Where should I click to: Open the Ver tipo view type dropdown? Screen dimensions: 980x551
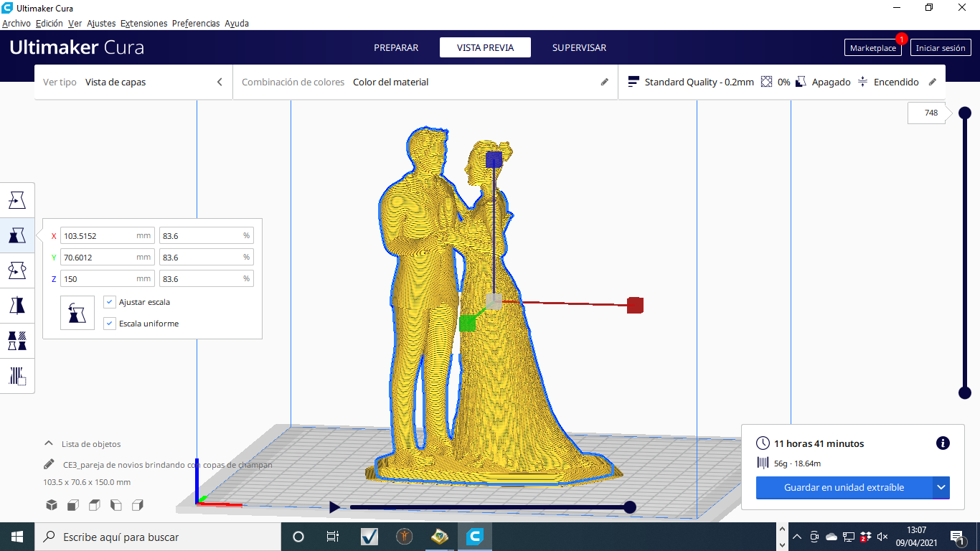tap(133, 82)
